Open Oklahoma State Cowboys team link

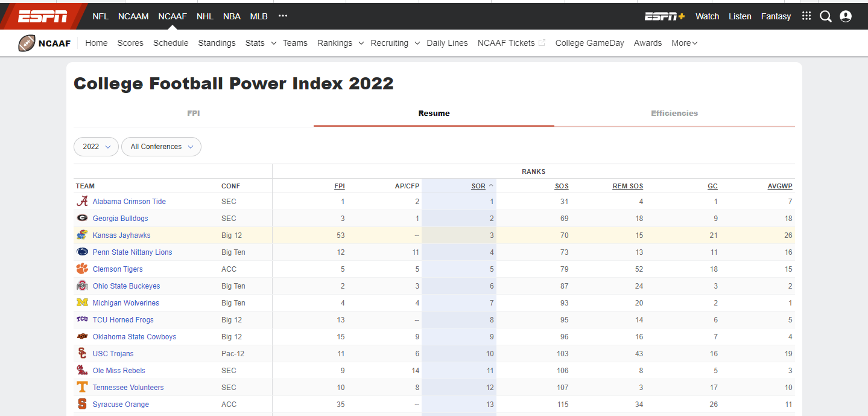click(135, 337)
